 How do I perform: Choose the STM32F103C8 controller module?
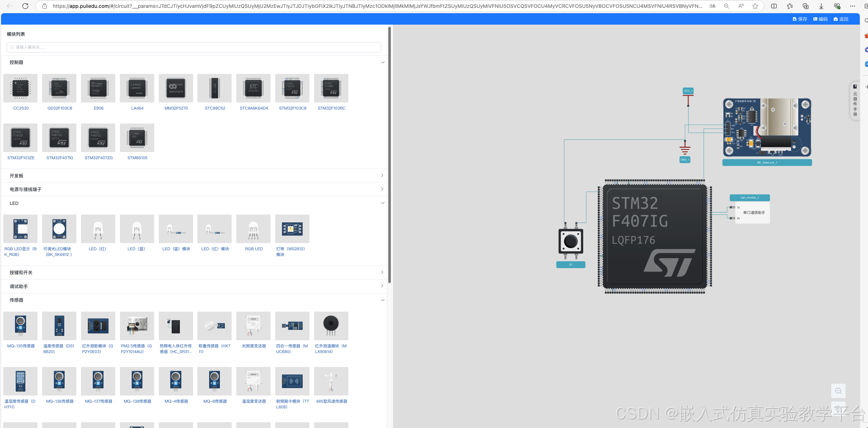coord(292,88)
